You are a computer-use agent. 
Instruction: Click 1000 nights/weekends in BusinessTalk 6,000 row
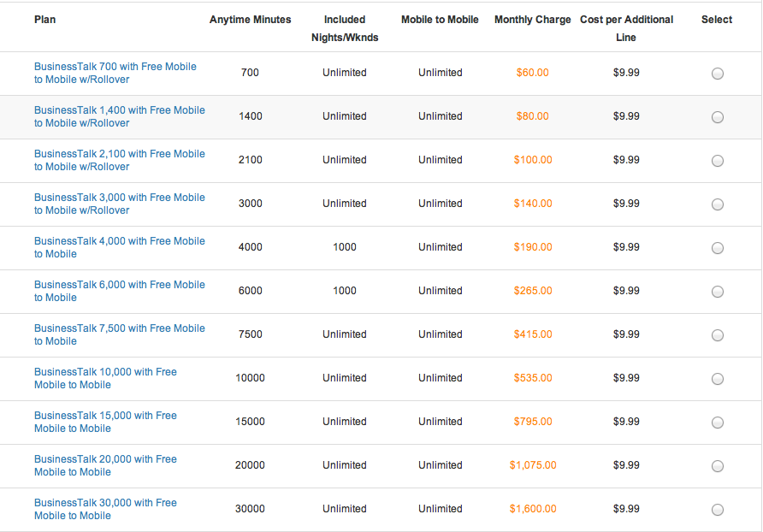[x=345, y=291]
